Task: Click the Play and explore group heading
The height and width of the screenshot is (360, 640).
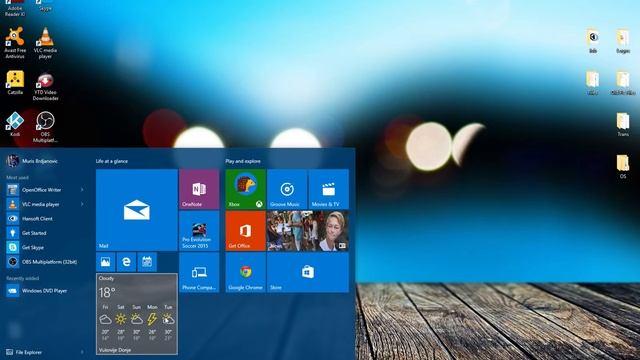Action: coord(243,161)
